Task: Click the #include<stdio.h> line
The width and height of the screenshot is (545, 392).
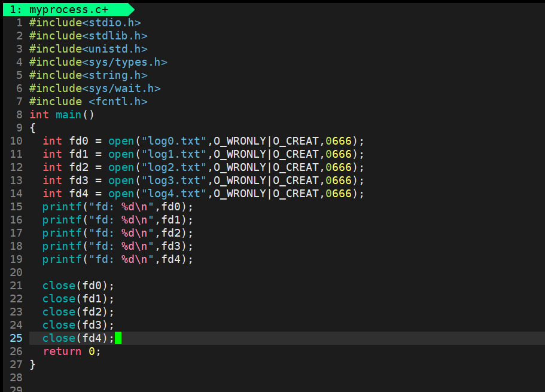Action: [85, 23]
